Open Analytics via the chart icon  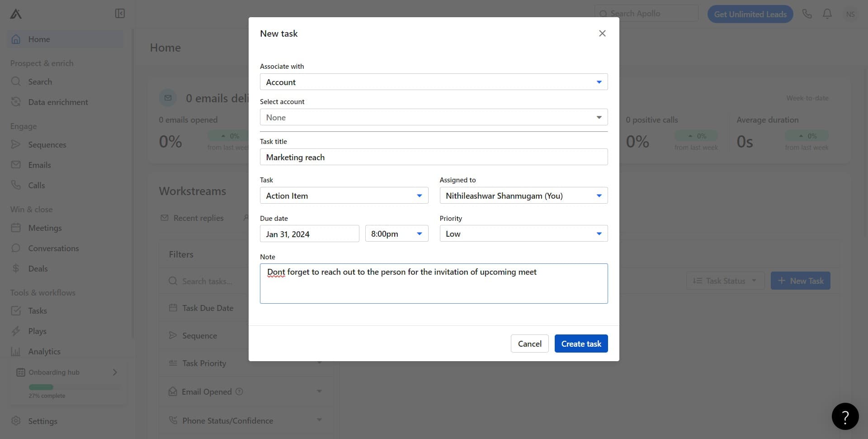tap(16, 351)
